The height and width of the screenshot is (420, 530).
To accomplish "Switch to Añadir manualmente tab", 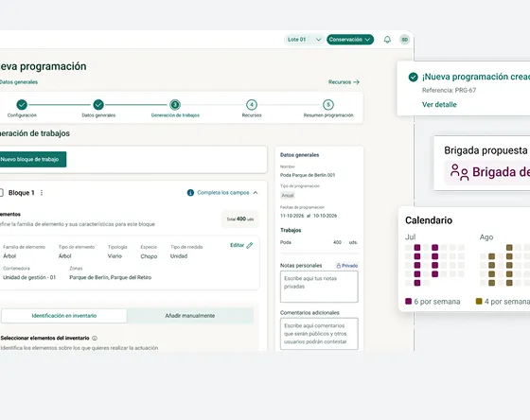I will coord(190,316).
